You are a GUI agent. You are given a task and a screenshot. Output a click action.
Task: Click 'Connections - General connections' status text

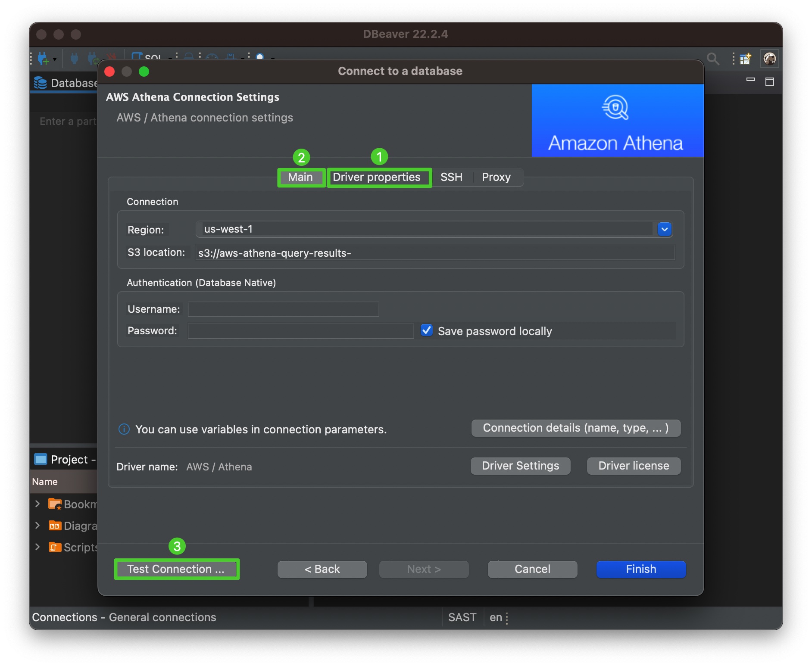click(124, 617)
